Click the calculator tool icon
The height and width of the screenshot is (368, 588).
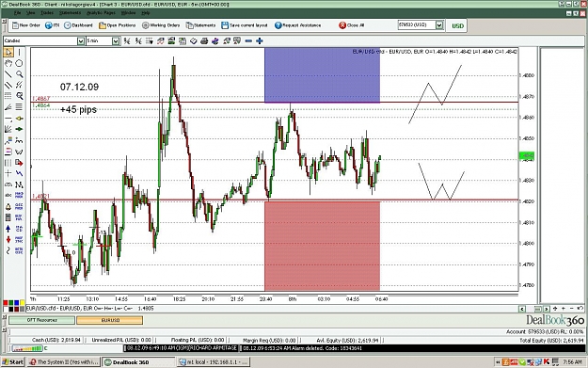[x=8, y=217]
